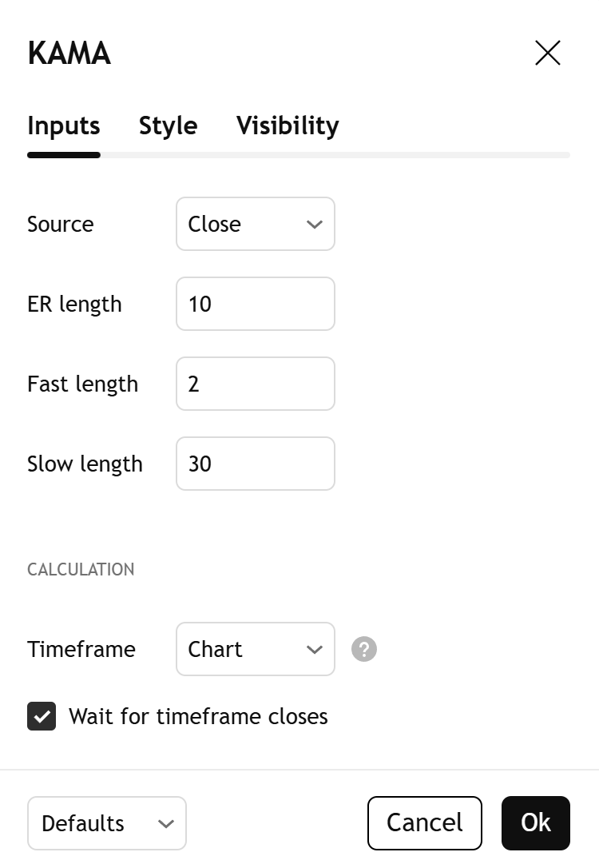Expand the Timeframe dropdown showing Chart
Screen dimensions: 599x868
[256, 649]
